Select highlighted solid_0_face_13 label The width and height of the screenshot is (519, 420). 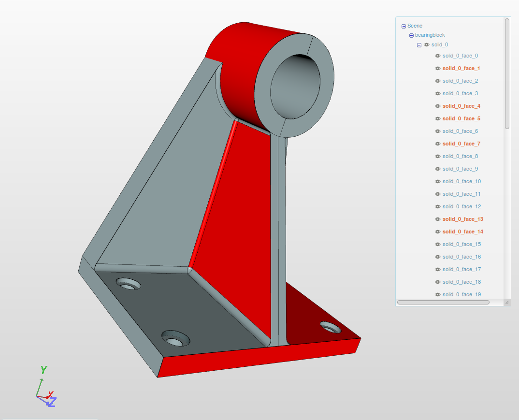tap(463, 219)
